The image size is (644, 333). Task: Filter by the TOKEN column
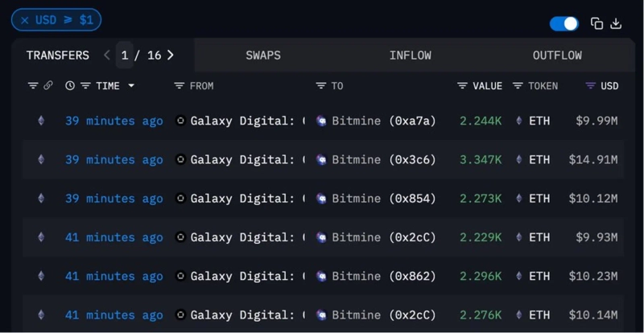pos(518,85)
